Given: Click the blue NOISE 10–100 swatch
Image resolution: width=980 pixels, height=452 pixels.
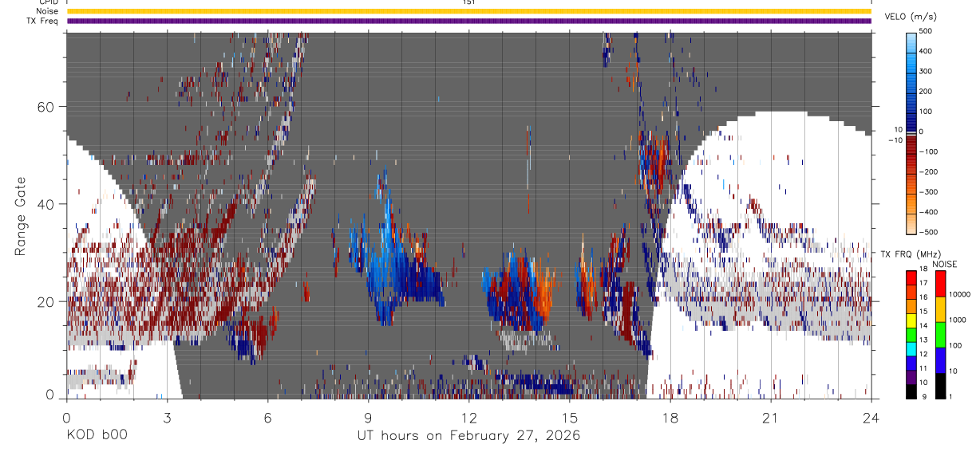Looking at the screenshot, I should coord(941,360).
